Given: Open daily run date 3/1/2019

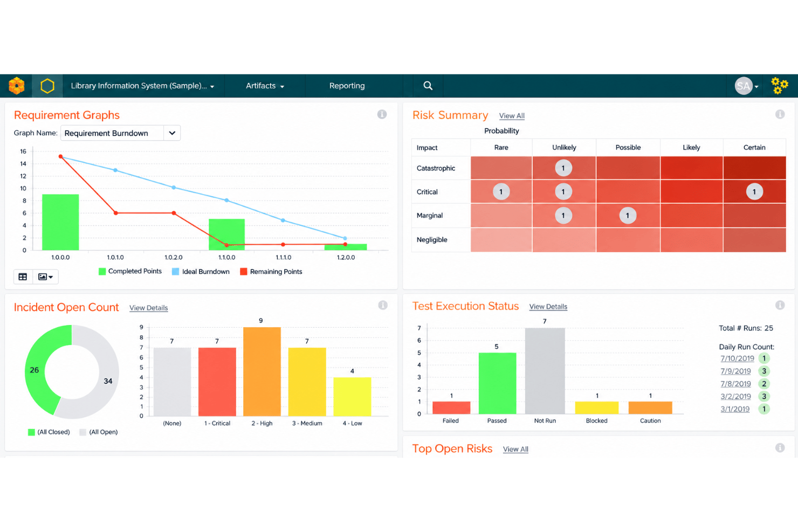Looking at the screenshot, I should coord(735,409).
